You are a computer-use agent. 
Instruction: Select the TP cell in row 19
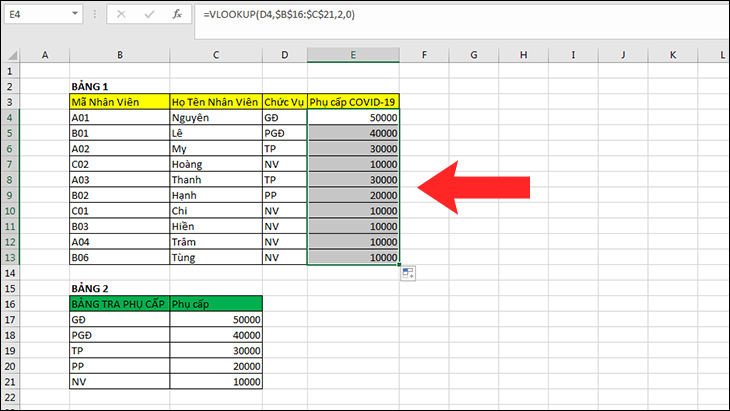[x=120, y=351]
